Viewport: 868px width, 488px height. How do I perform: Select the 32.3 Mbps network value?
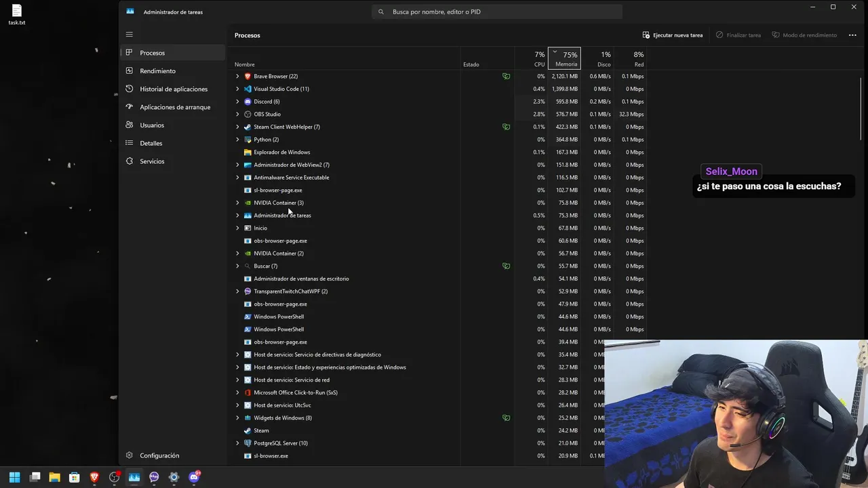[x=631, y=114]
